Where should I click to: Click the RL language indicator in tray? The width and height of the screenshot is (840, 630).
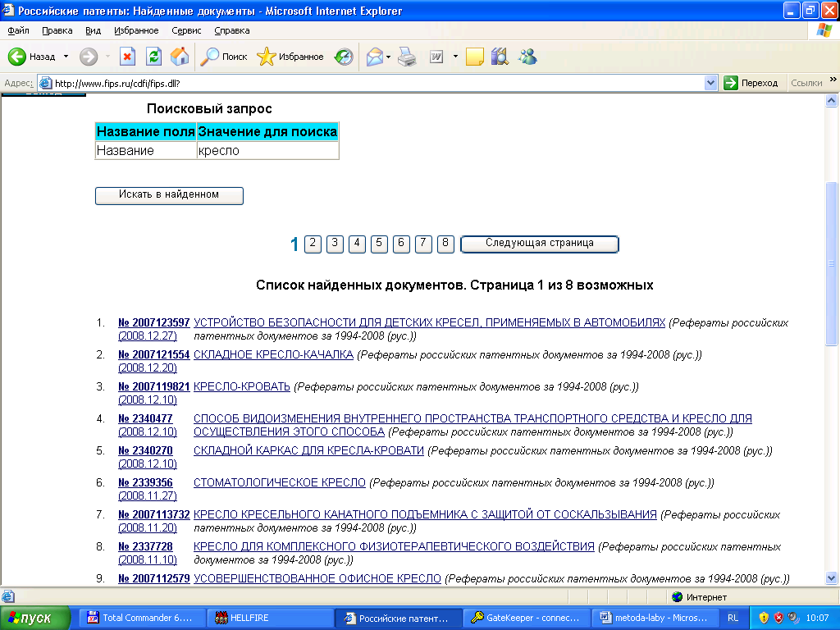[733, 618]
